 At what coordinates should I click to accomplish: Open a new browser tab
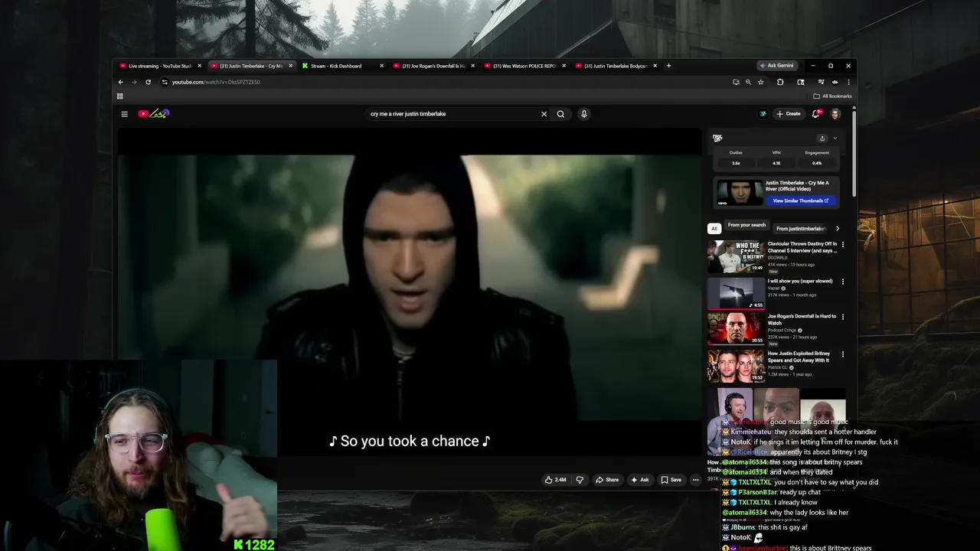[668, 66]
